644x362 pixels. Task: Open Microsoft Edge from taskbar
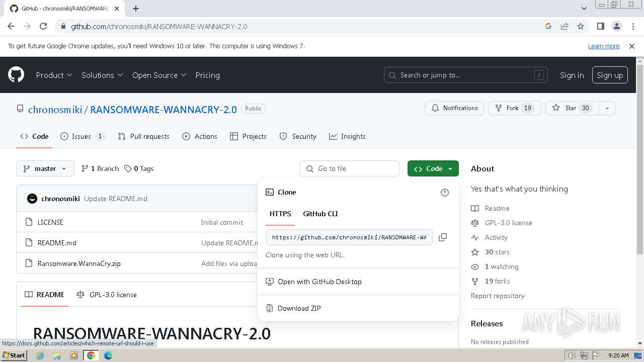pyautogui.click(x=108, y=355)
